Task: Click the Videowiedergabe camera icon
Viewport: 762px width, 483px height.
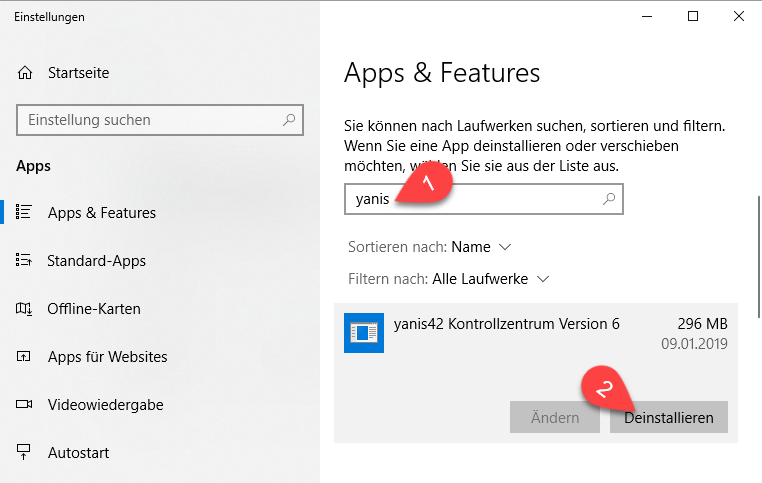Action: tap(25, 405)
